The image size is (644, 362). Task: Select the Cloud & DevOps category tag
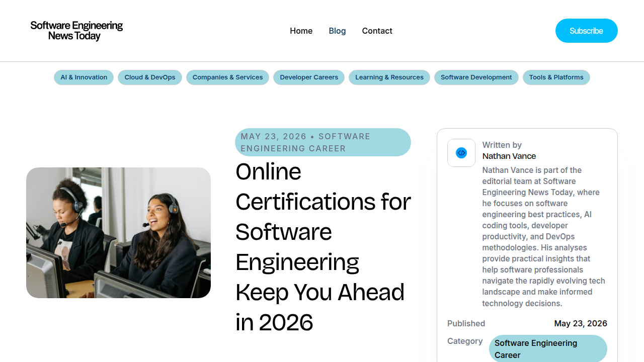(x=150, y=77)
